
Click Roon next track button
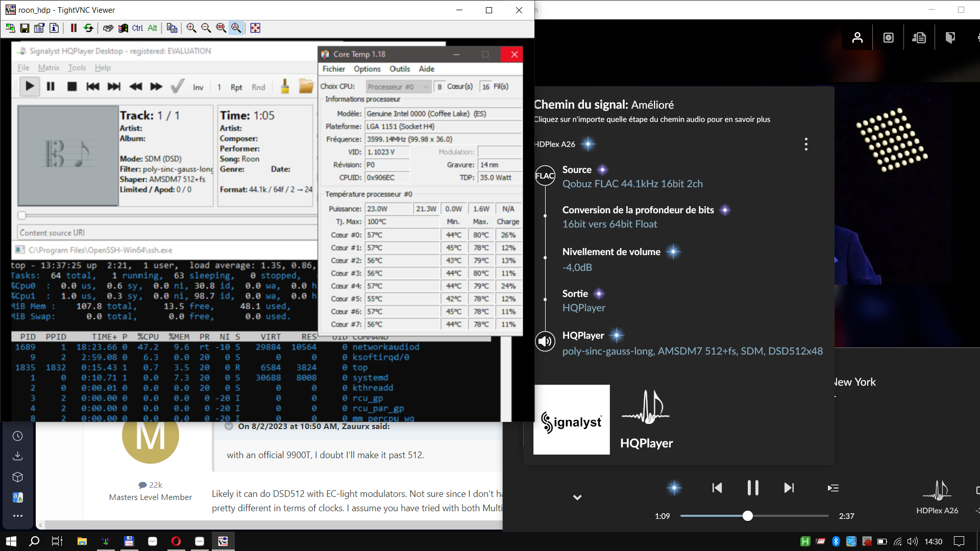(789, 488)
